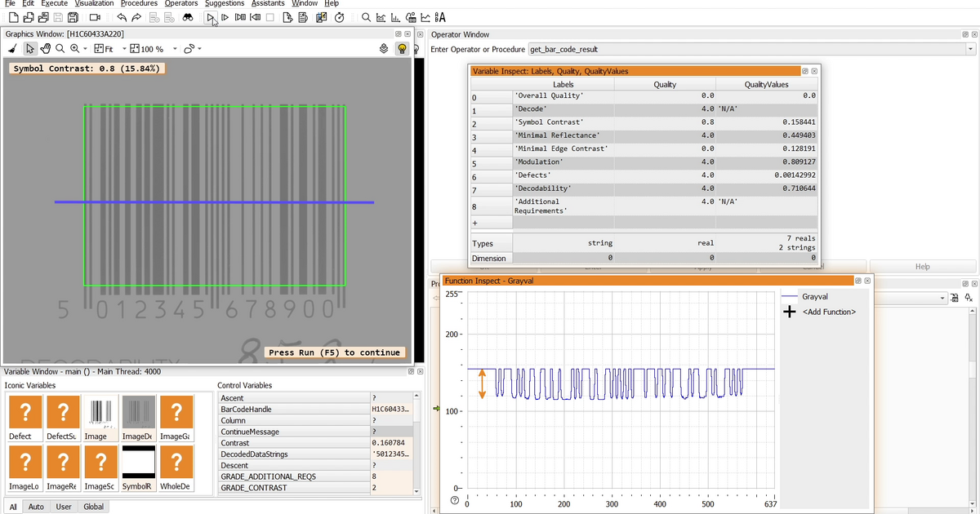Open the zoom window magnifier tool
This screenshot has height=514, width=980.
(367, 17)
